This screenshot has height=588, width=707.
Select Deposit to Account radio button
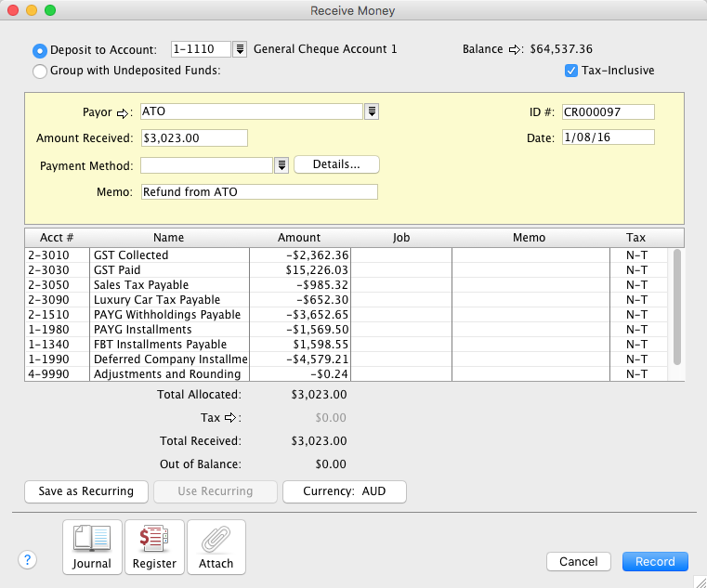[40, 50]
